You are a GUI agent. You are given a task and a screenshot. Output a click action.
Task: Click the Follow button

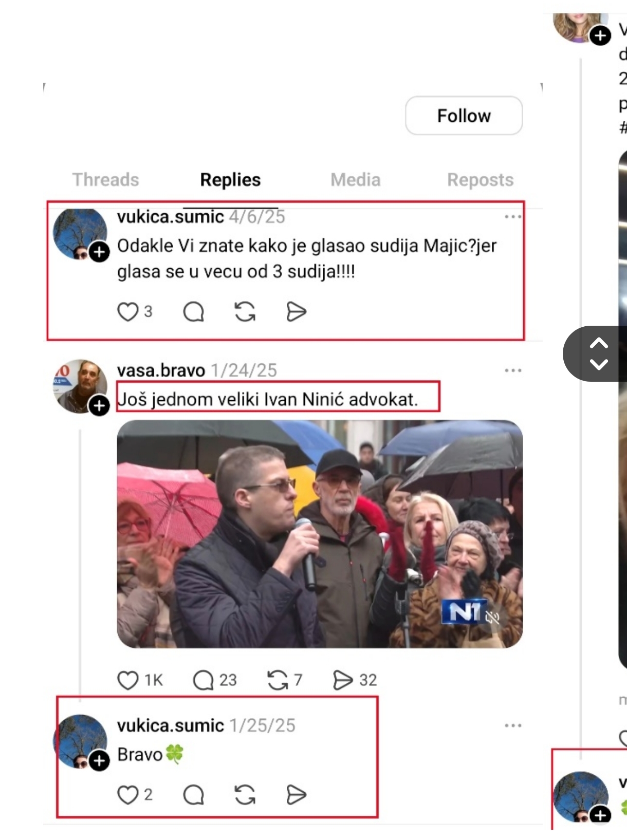(464, 116)
